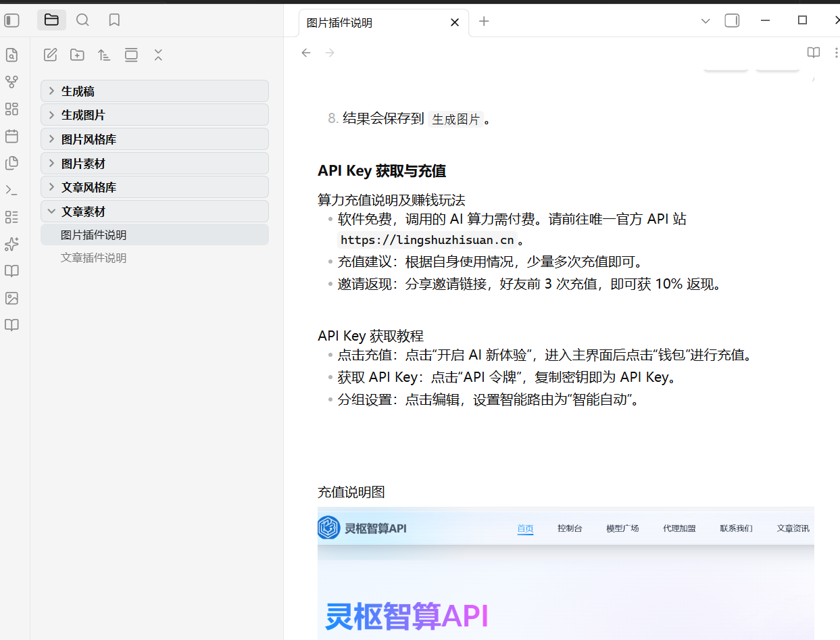Expand the 文章风格库 folder
The height and width of the screenshot is (640, 840).
pyautogui.click(x=155, y=187)
